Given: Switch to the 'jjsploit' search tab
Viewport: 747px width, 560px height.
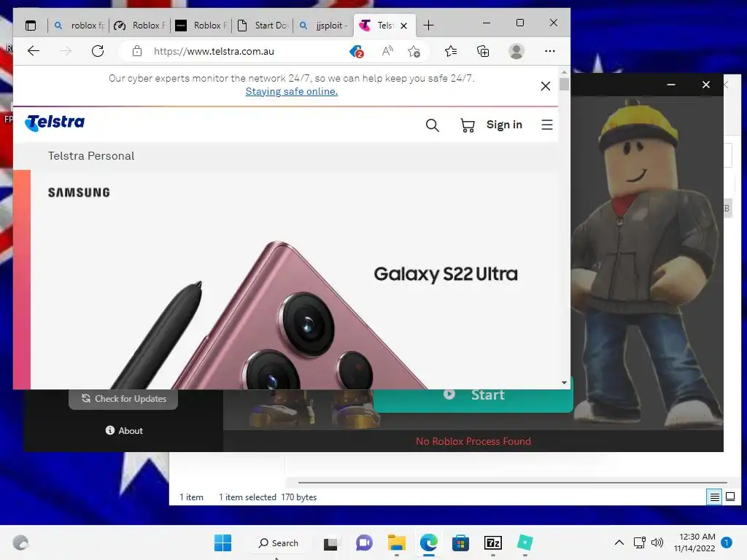Looking at the screenshot, I should coord(323,26).
